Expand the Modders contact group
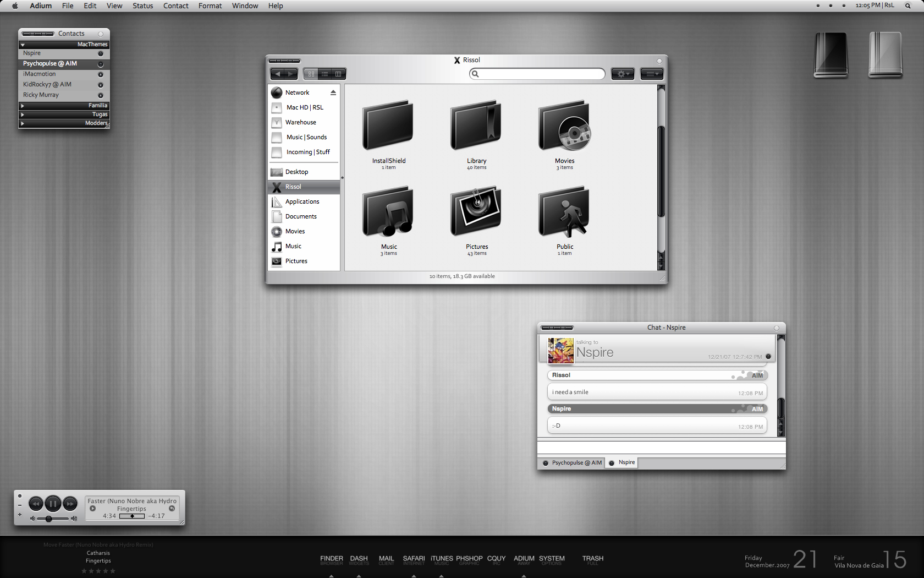 click(x=23, y=123)
